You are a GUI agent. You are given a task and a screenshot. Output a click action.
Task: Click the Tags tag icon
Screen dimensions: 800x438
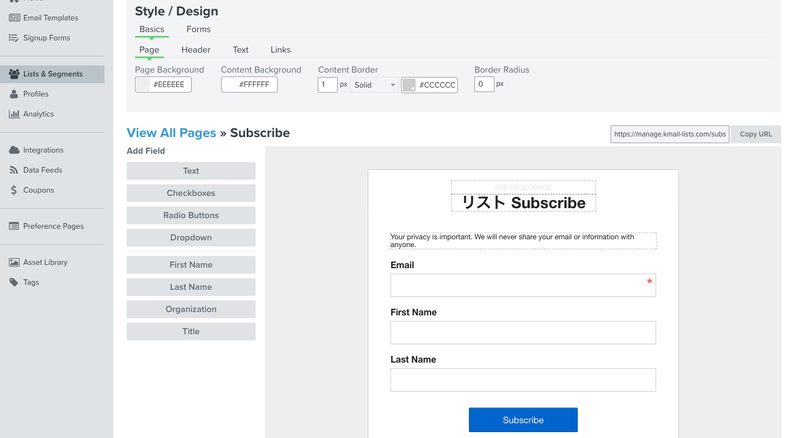(x=14, y=282)
